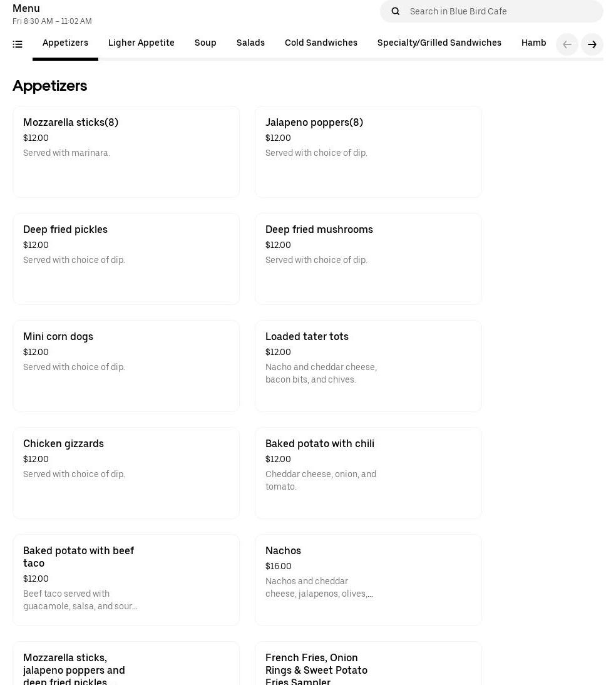Open Specialty/Grilled Sandwiches tab
This screenshot has width=616, height=685.
click(439, 43)
